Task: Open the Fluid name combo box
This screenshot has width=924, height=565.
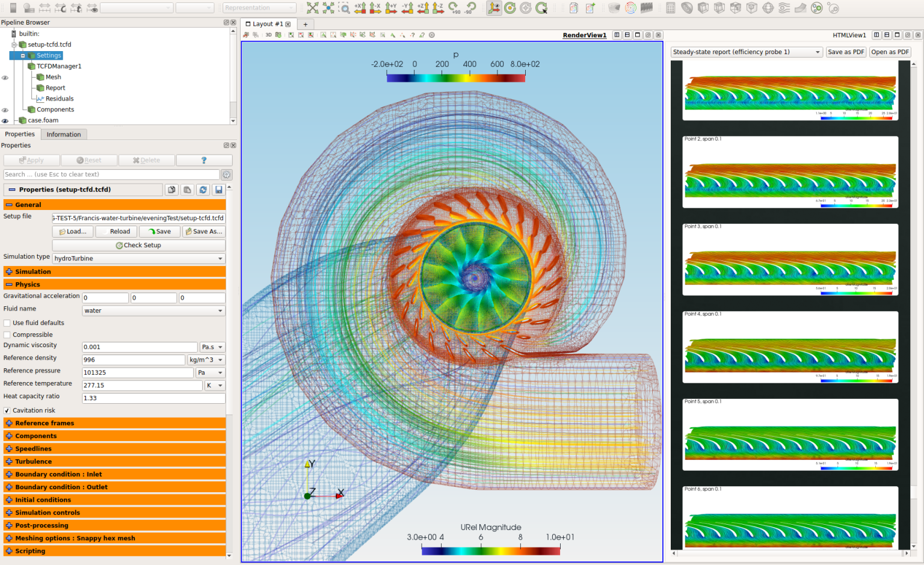Action: (153, 310)
